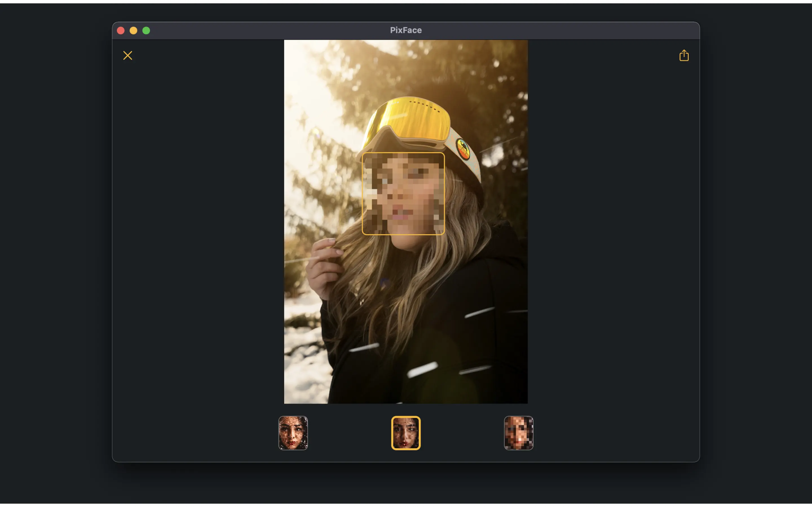Maximize PixFace using the green button

(146, 30)
